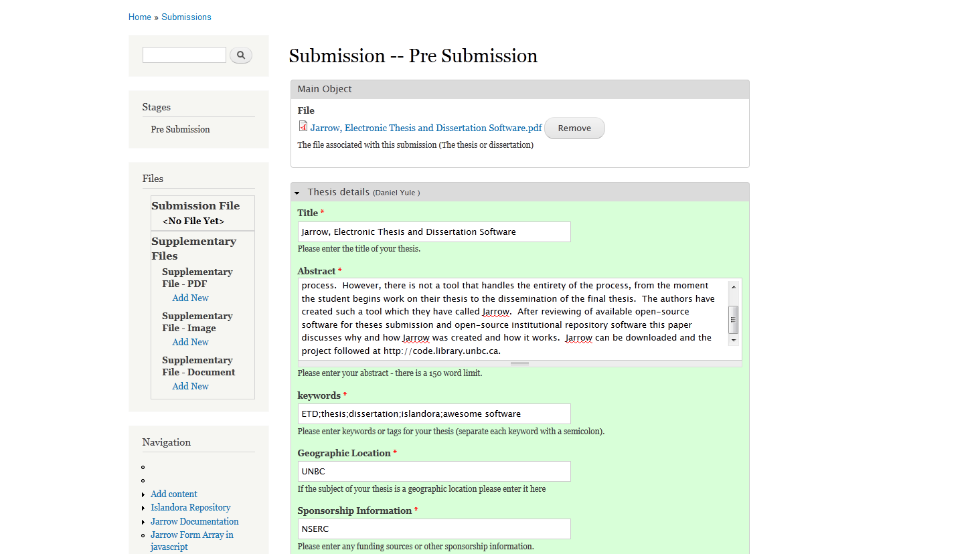Click the Supplementary Files heading
980x554 pixels.
click(193, 248)
